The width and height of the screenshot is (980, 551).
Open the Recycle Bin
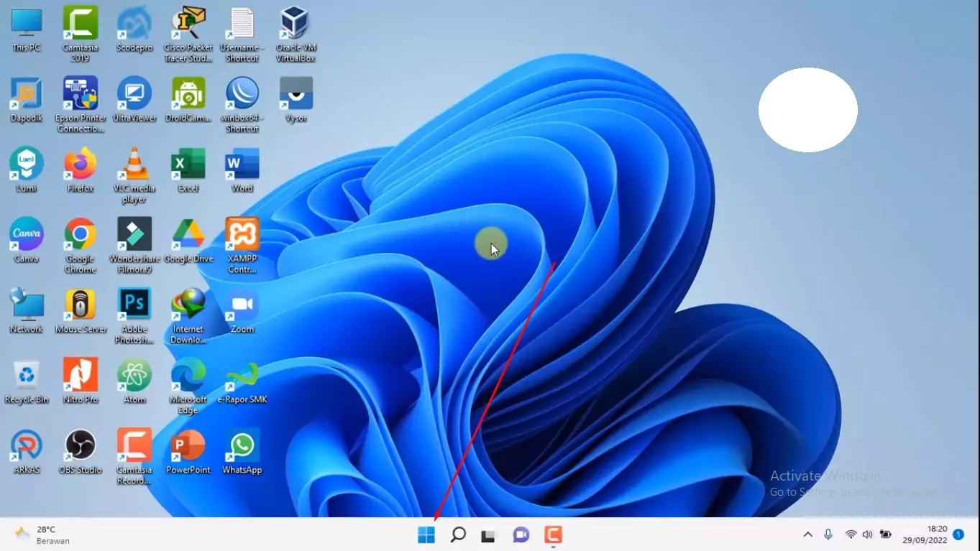(27, 382)
